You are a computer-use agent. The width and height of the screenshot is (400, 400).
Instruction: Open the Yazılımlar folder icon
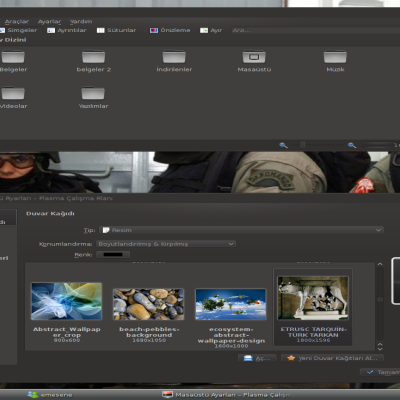tap(93, 93)
